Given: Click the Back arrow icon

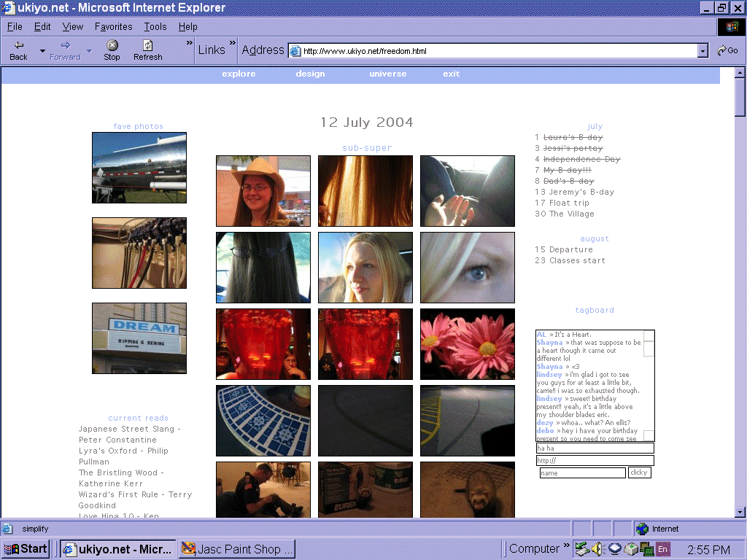Looking at the screenshot, I should point(19,45).
